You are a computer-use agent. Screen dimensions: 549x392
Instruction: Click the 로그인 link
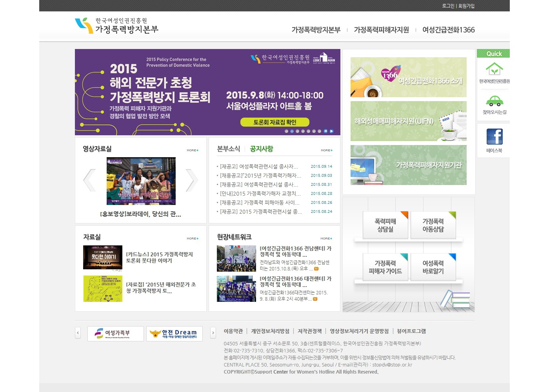pos(448,6)
